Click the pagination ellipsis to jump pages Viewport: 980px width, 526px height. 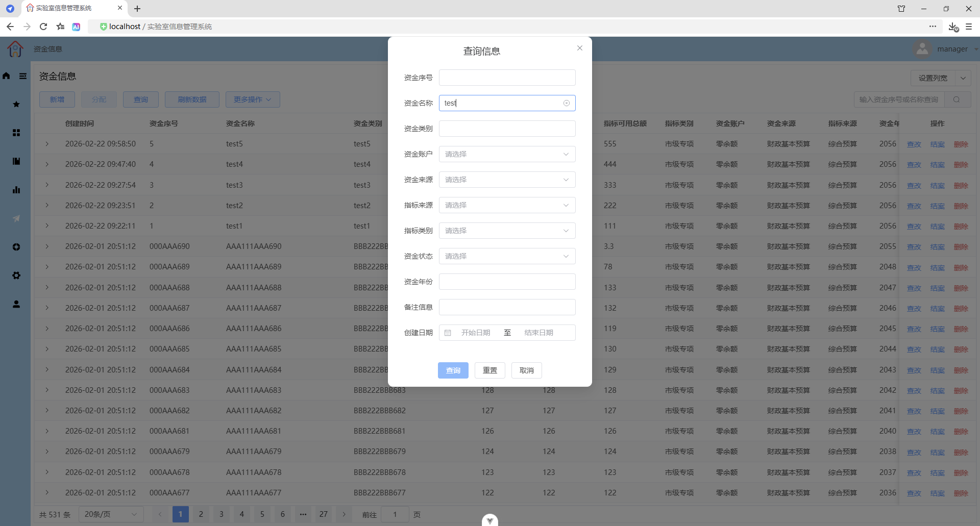pos(303,514)
